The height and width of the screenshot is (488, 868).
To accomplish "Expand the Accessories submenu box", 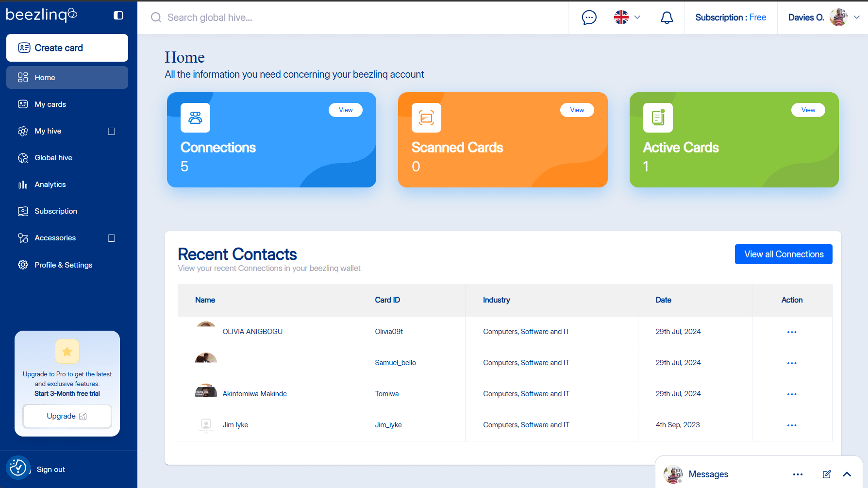I will pyautogui.click(x=112, y=238).
